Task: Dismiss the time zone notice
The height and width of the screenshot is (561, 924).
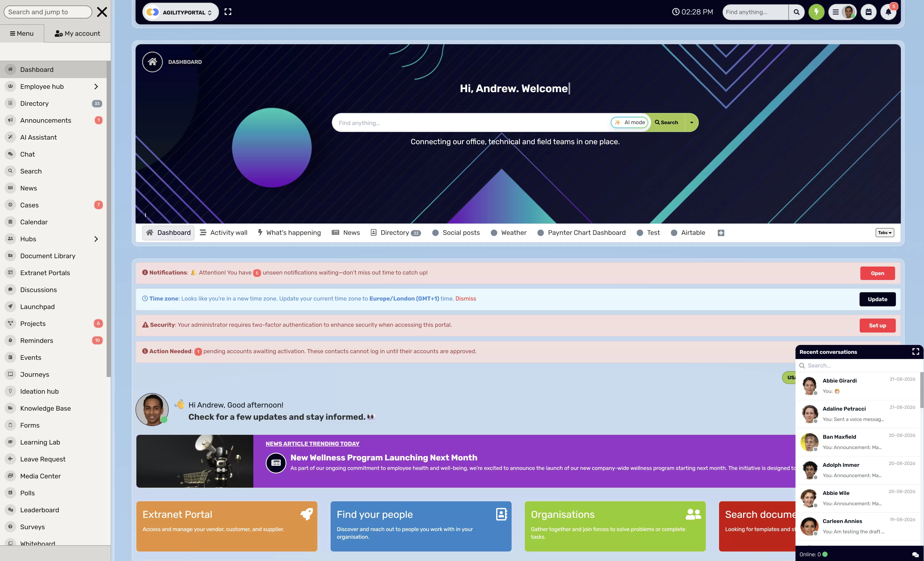Action: pos(465,298)
